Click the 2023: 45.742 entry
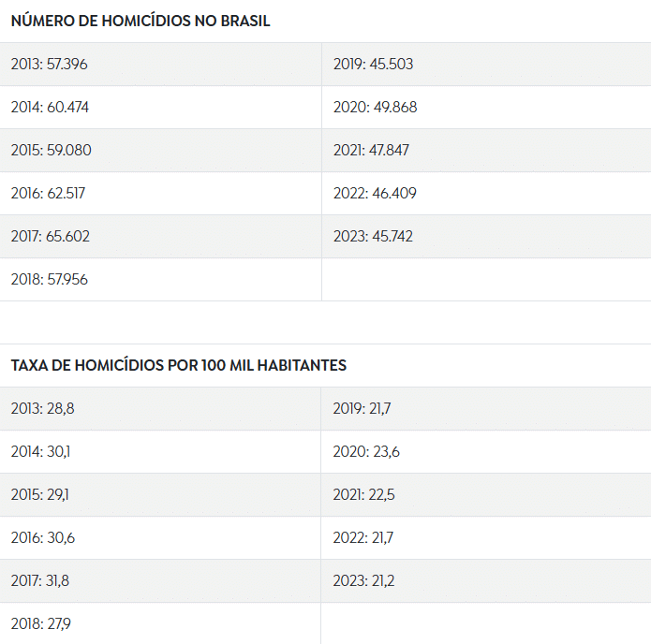 pyautogui.click(x=486, y=237)
